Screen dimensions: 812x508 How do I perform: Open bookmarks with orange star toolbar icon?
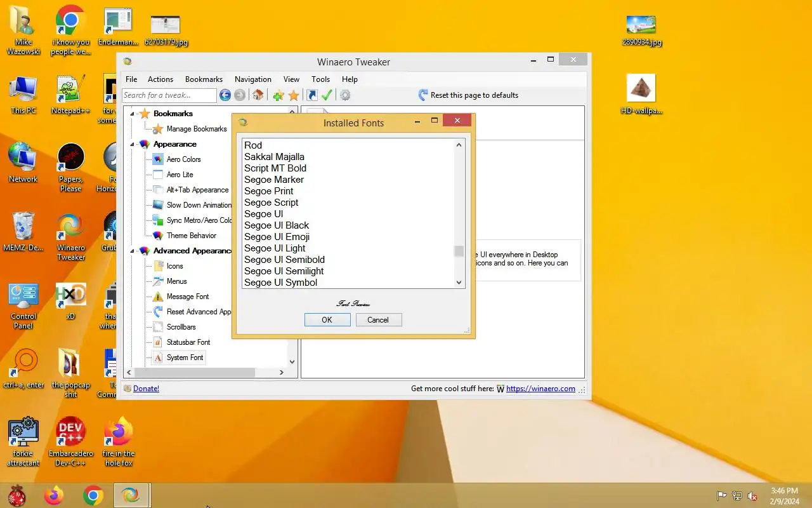click(293, 95)
